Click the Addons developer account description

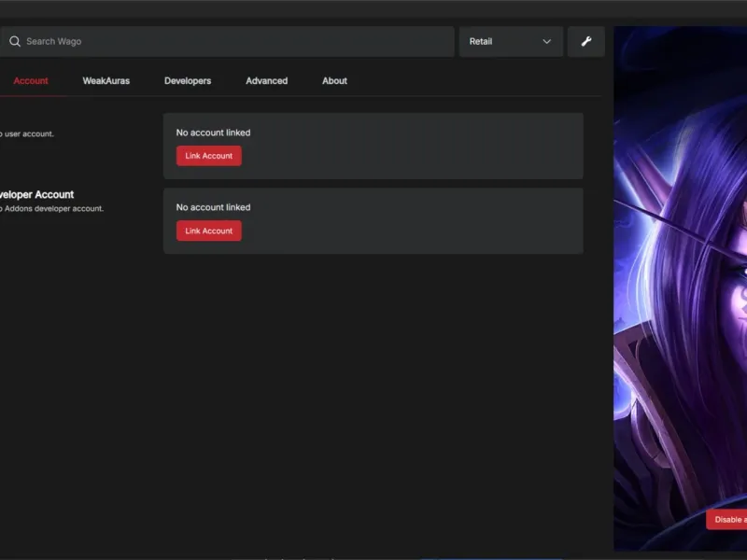pos(51,208)
